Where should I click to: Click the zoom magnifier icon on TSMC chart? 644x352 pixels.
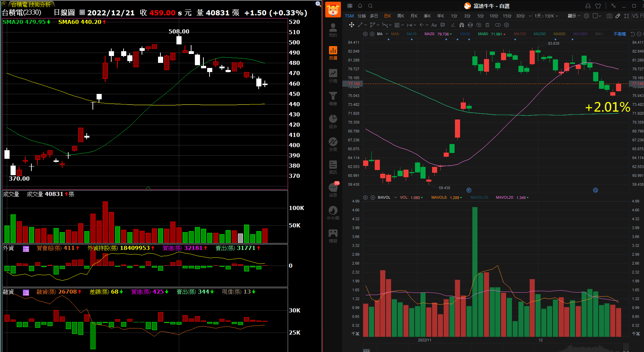coord(318,4)
